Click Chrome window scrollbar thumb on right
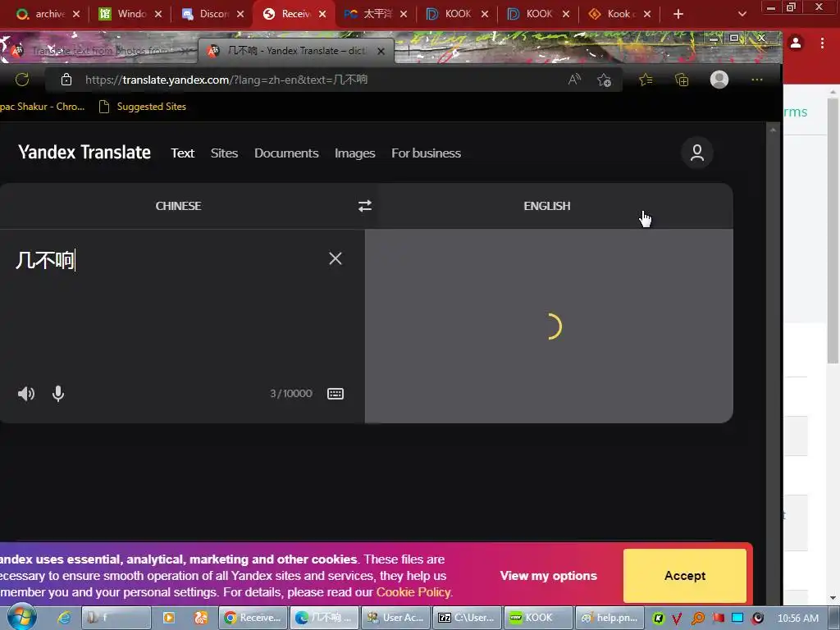Image resolution: width=840 pixels, height=630 pixels. (x=833, y=231)
